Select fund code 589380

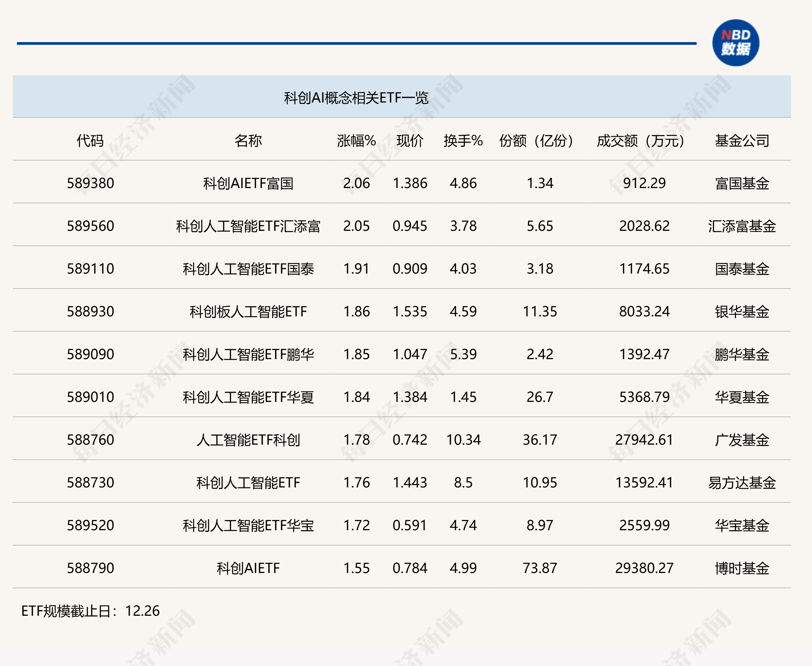point(91,183)
